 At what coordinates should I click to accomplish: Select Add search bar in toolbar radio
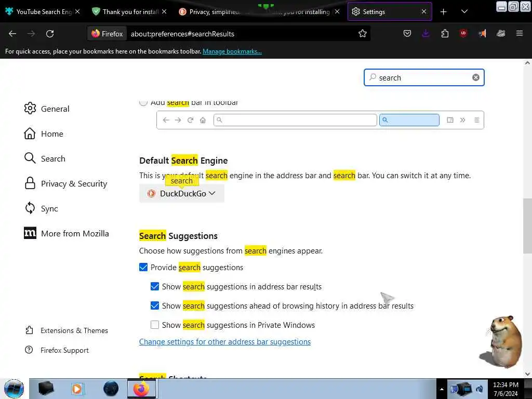(x=143, y=102)
